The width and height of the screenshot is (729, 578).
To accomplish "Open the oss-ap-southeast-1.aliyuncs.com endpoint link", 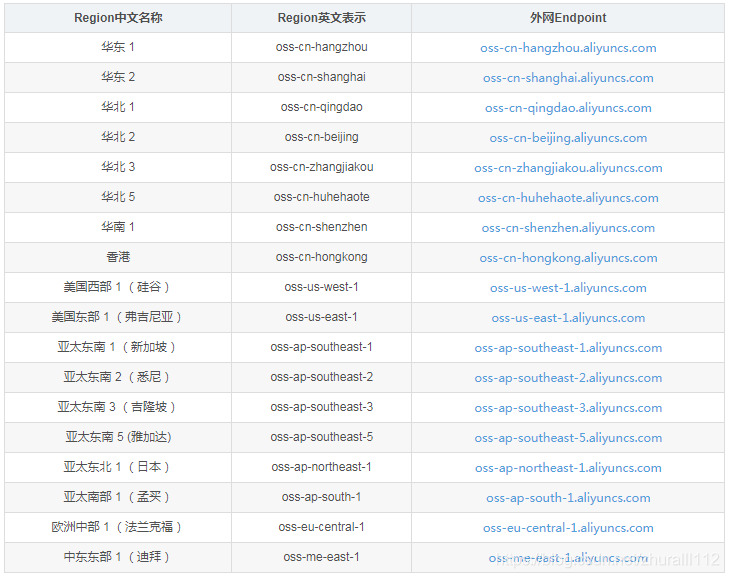I will point(568,348).
